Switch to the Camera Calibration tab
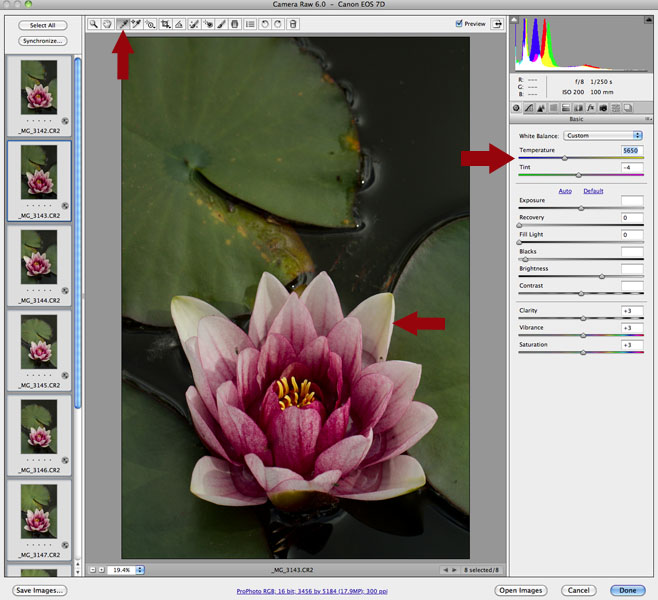 tap(603, 108)
